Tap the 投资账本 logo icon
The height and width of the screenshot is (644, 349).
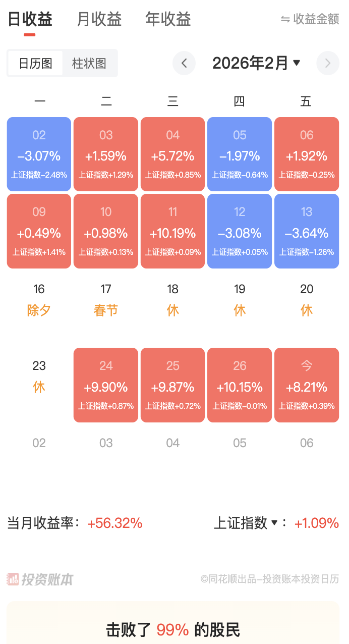[13, 579]
